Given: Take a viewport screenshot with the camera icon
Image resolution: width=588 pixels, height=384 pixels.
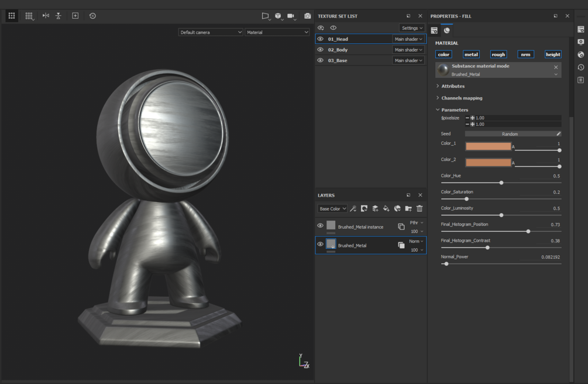Looking at the screenshot, I should tap(308, 16).
